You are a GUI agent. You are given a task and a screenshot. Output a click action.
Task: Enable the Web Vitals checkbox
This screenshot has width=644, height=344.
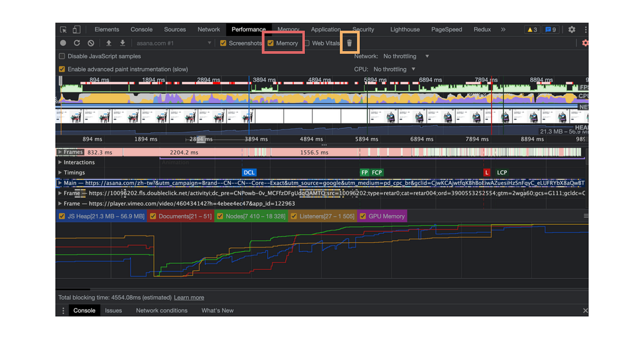[x=306, y=44]
